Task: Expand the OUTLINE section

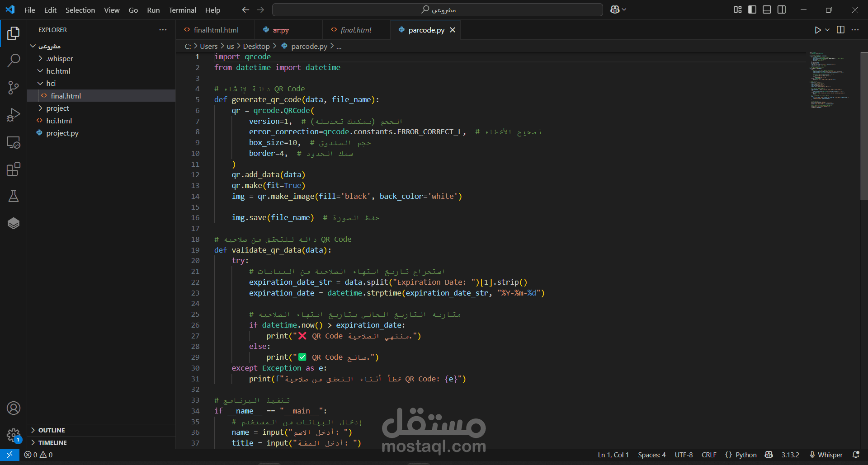Action: [101, 430]
